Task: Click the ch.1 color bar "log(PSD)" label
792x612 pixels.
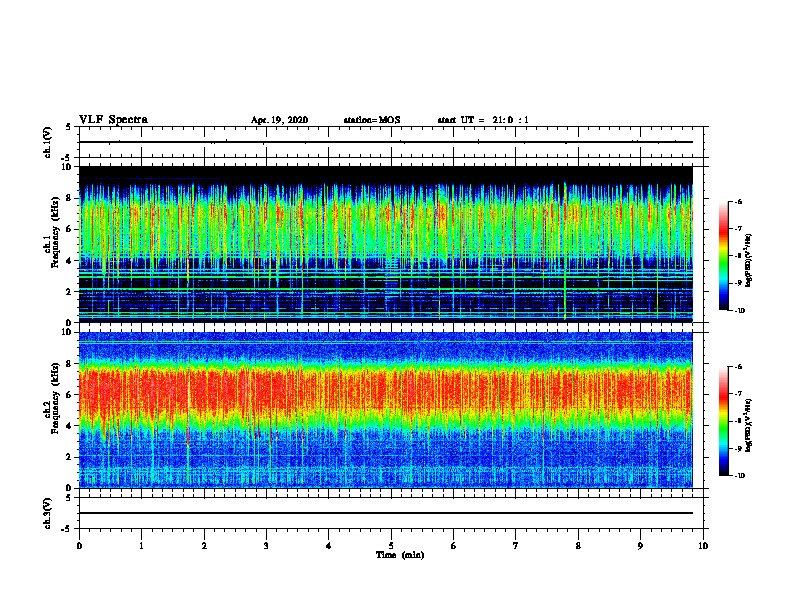Action: 748,260
